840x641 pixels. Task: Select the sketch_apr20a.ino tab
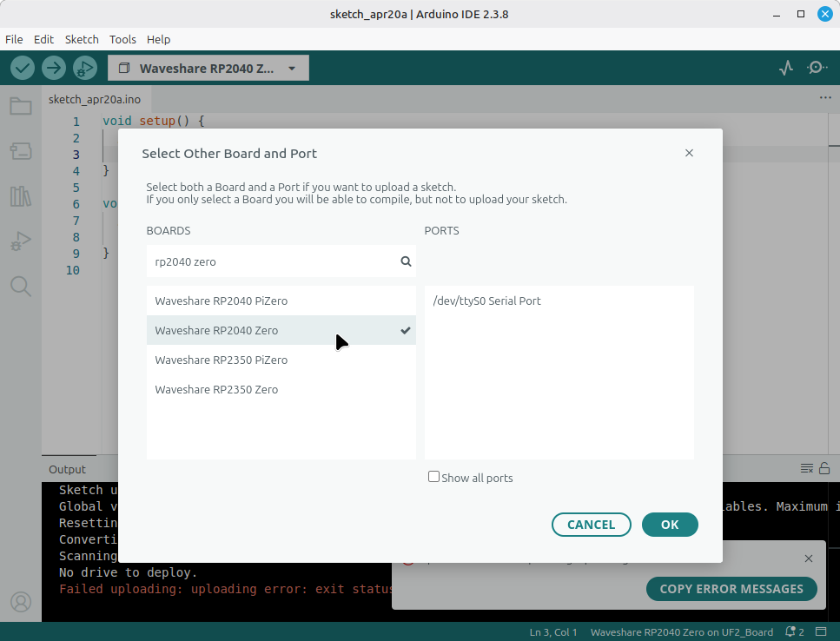pos(95,99)
